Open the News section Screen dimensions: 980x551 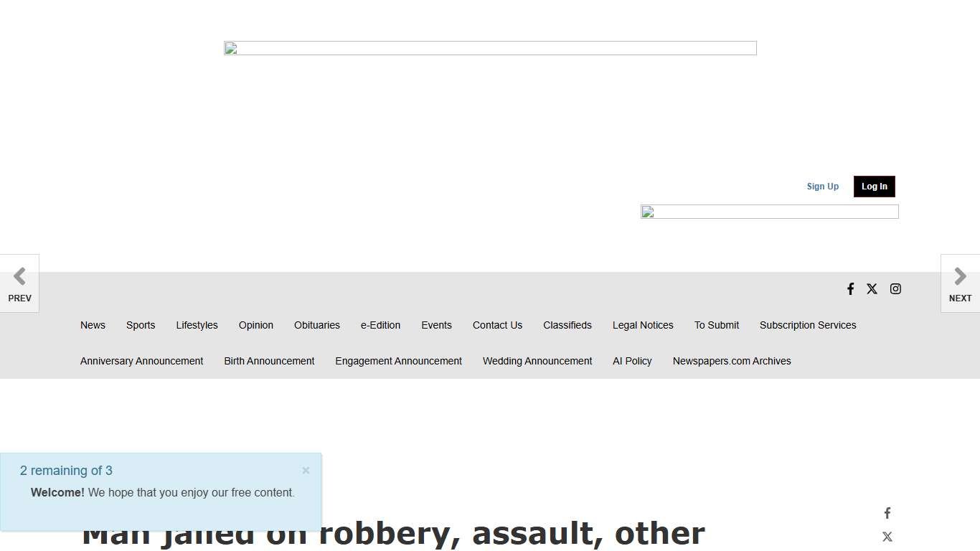(93, 325)
